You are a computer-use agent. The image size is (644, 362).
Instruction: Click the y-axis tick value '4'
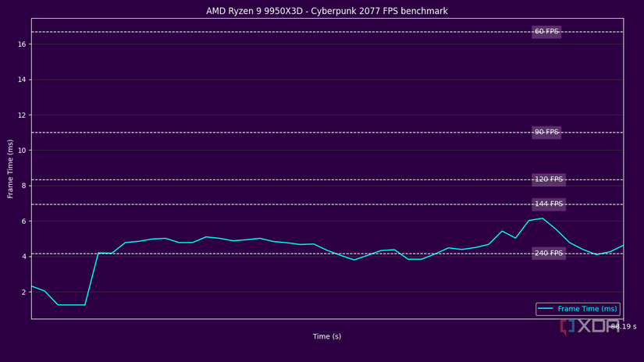pos(24,257)
